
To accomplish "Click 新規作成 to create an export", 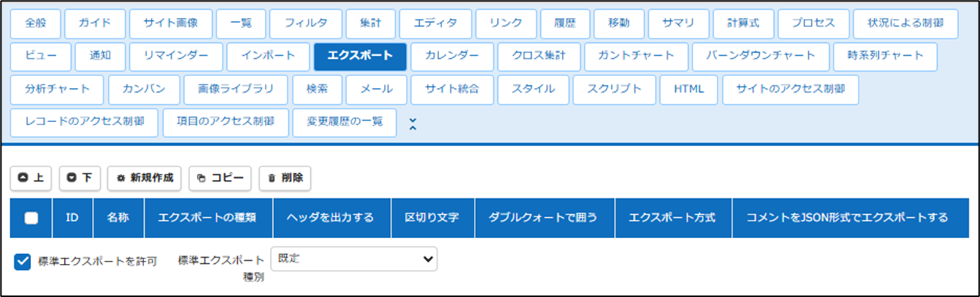I will [x=144, y=178].
